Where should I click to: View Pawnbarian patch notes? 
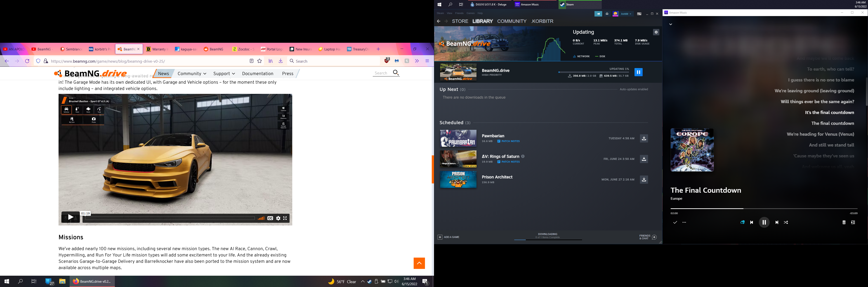[x=508, y=141]
